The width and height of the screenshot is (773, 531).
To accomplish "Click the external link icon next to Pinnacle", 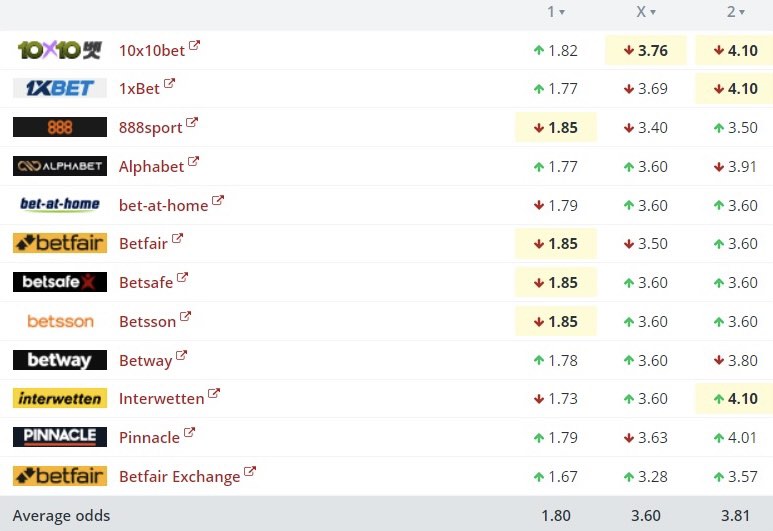I will tap(190, 434).
